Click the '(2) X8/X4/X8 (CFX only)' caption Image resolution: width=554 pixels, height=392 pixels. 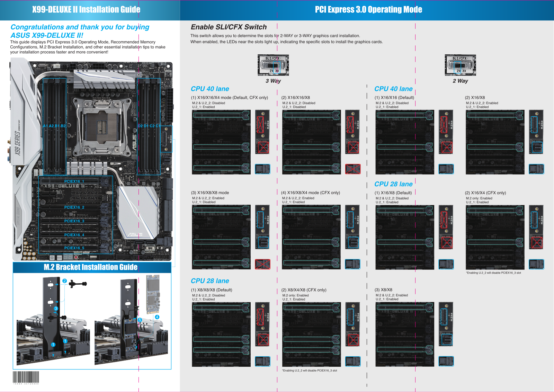(x=304, y=290)
